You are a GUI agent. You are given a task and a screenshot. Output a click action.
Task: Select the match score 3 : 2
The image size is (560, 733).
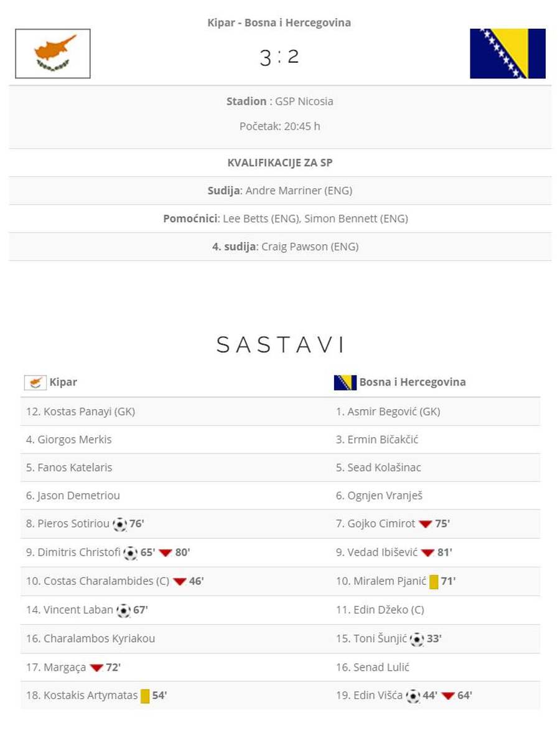click(x=279, y=57)
